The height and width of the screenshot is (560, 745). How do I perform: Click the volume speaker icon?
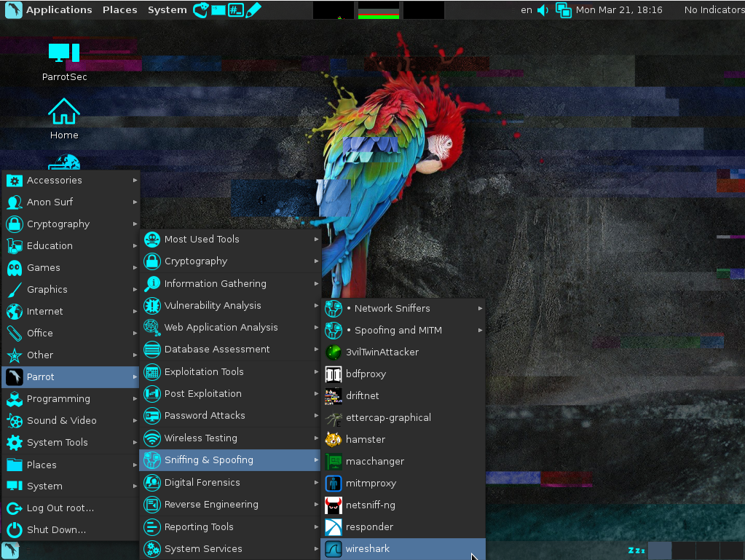pos(543,10)
